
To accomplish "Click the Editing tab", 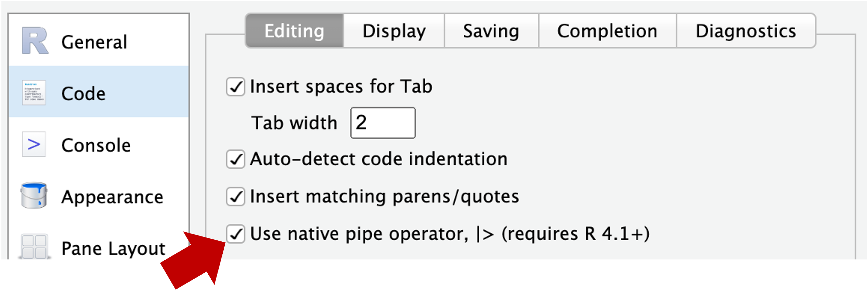I will [x=295, y=31].
